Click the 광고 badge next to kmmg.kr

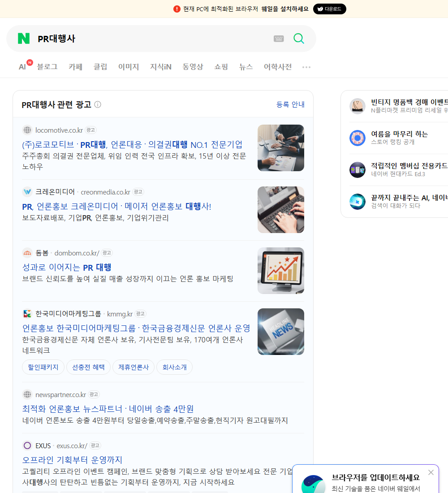tap(140, 314)
